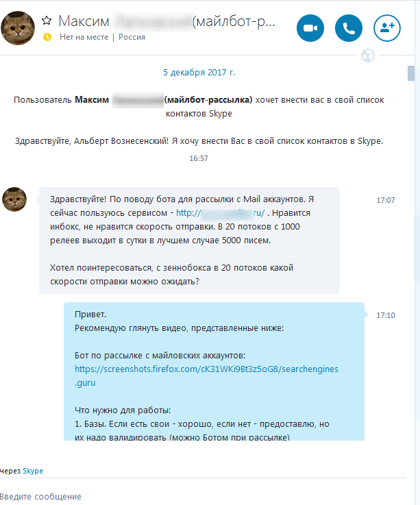Click the 5 декабря 2017 г. date header
Viewport: 420px width, 505px height.
(199, 72)
